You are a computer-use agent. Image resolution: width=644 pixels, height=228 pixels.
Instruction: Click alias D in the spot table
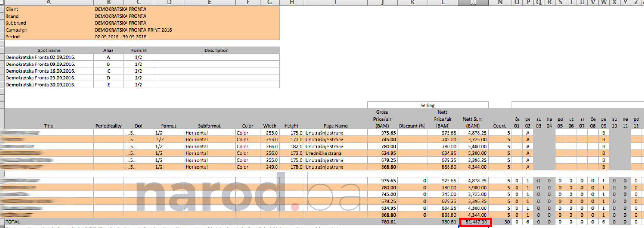tap(108, 78)
